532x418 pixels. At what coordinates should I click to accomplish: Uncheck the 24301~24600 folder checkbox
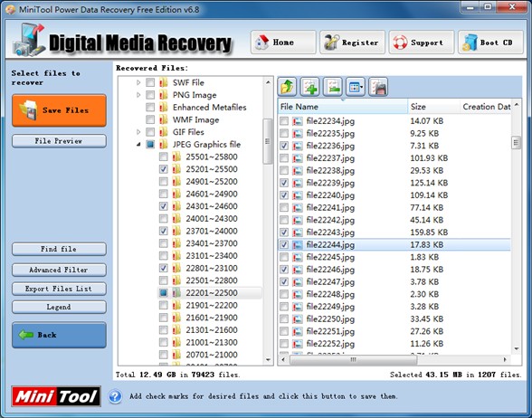[x=164, y=206]
